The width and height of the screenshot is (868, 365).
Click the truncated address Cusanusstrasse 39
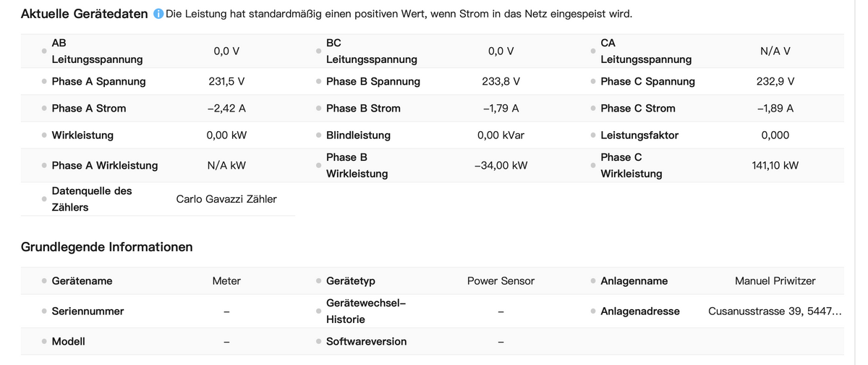[775, 311]
